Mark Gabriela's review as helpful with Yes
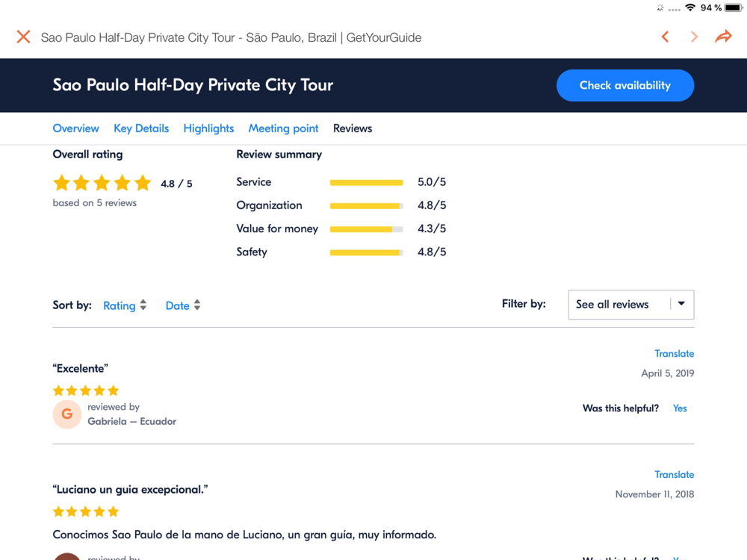The width and height of the screenshot is (747, 560). click(680, 408)
